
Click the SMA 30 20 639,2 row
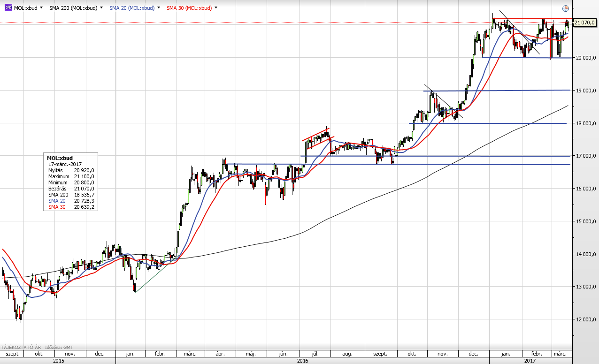coord(71,207)
